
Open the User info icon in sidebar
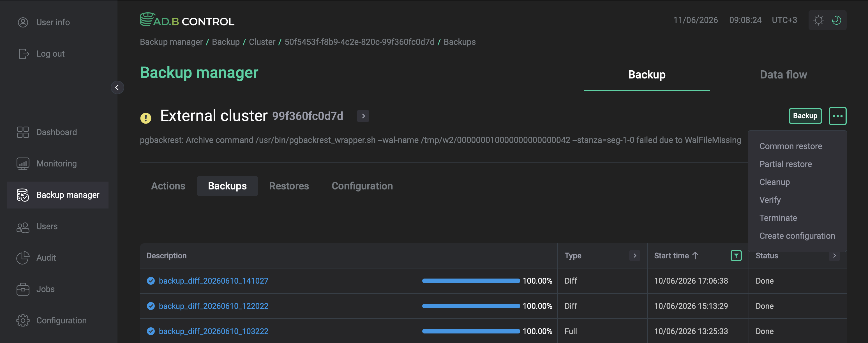(x=23, y=22)
